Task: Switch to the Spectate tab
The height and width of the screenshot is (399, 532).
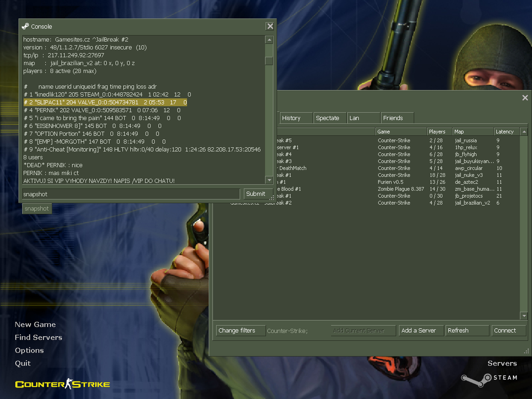Action: coord(330,118)
